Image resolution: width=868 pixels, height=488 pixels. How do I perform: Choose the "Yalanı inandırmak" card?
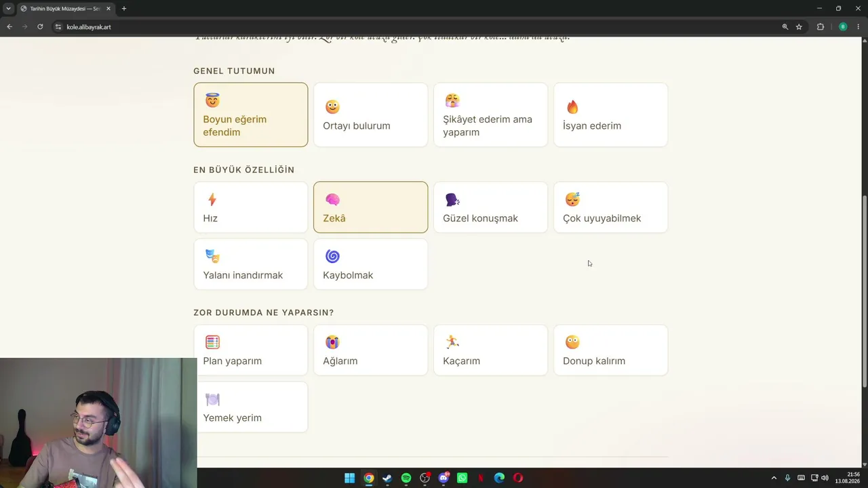pyautogui.click(x=250, y=264)
